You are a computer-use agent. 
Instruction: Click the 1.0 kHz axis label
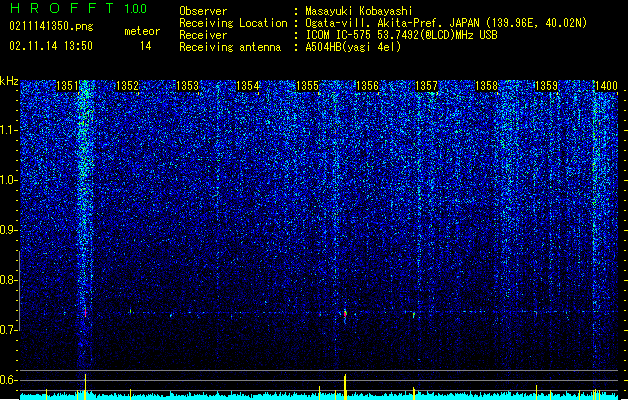pos(9,180)
